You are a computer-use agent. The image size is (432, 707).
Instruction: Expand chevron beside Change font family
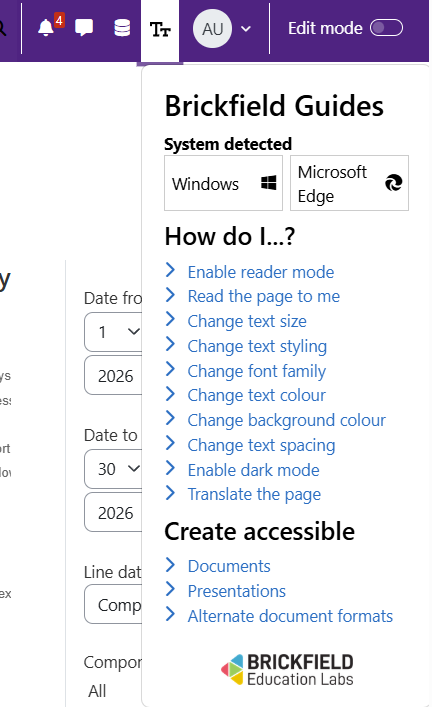point(170,369)
